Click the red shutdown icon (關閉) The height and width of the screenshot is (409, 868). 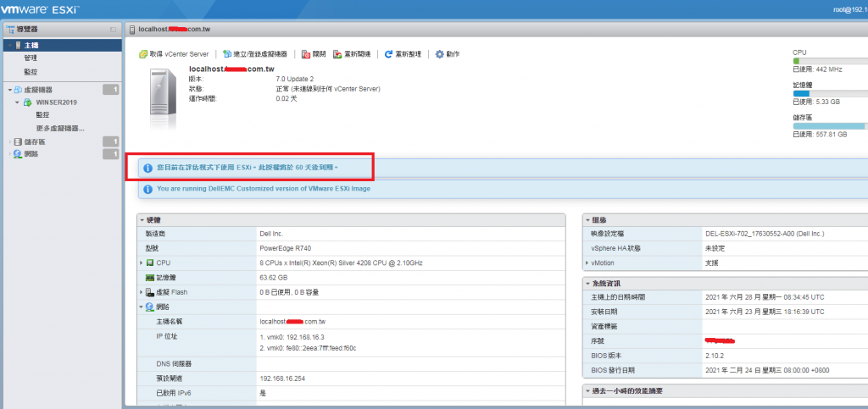[305, 54]
